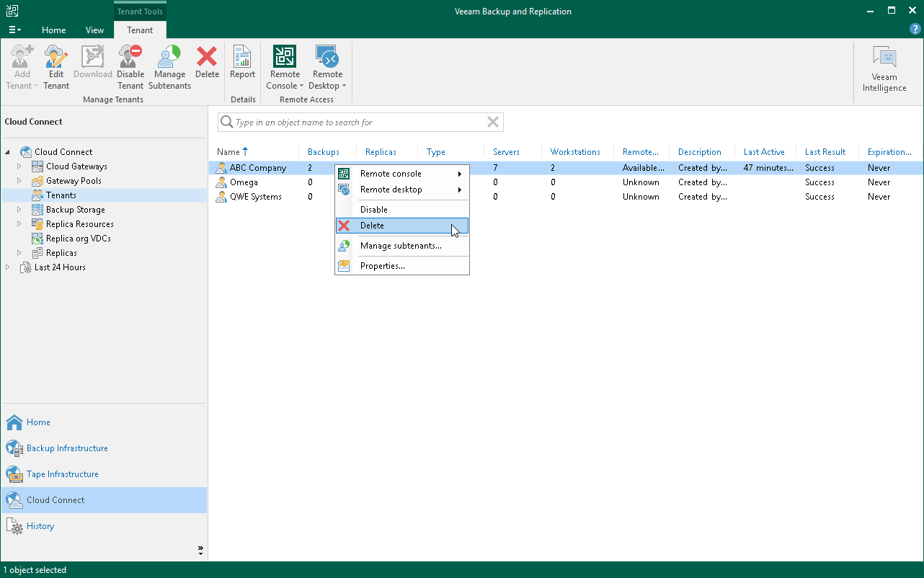Screen dimensions: 924x578
Task: Open the Backup Infrastructure view
Action: click(67, 448)
